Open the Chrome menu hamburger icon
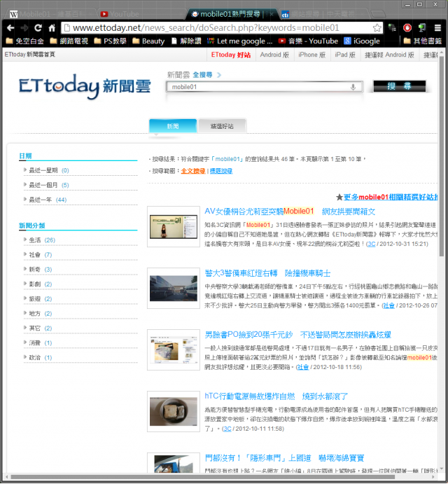Viewport: 448px width, 484px height. (437, 28)
